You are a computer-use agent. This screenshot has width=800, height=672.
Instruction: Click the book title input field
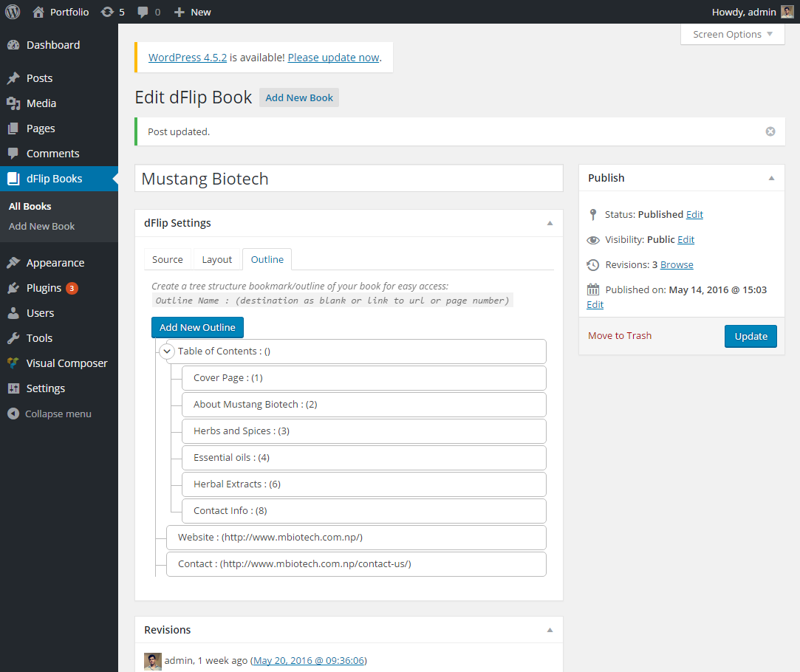coord(349,179)
